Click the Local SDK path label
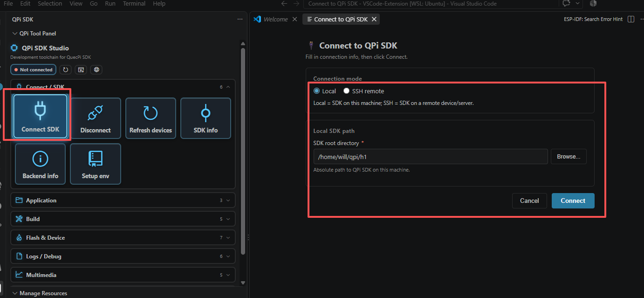The image size is (644, 298). tap(334, 131)
